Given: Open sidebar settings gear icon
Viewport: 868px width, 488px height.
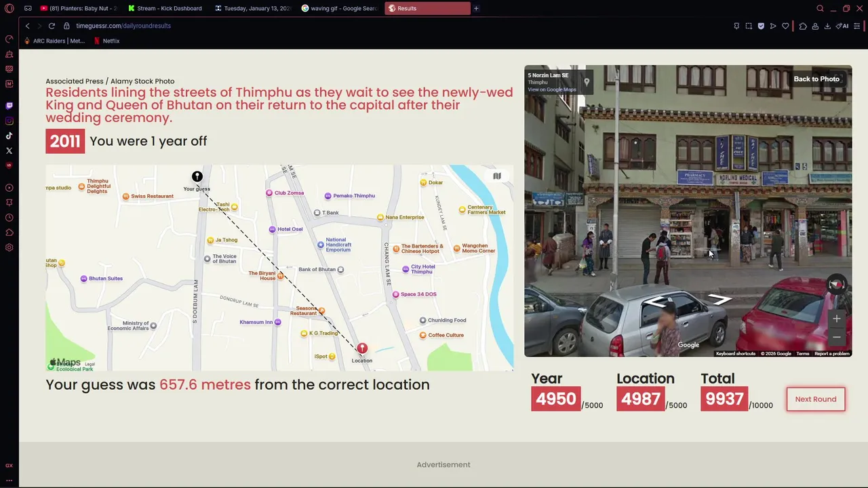Looking at the screenshot, I should tap(9, 247).
